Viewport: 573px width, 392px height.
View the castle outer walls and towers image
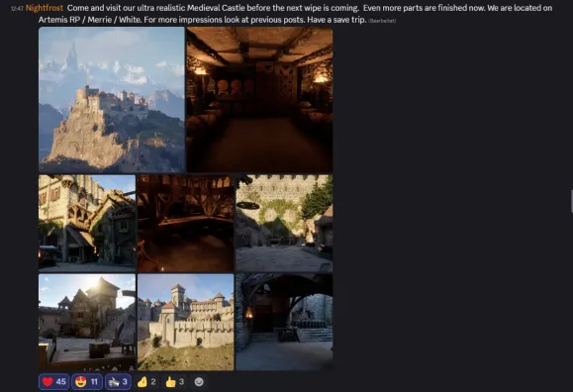click(x=186, y=322)
